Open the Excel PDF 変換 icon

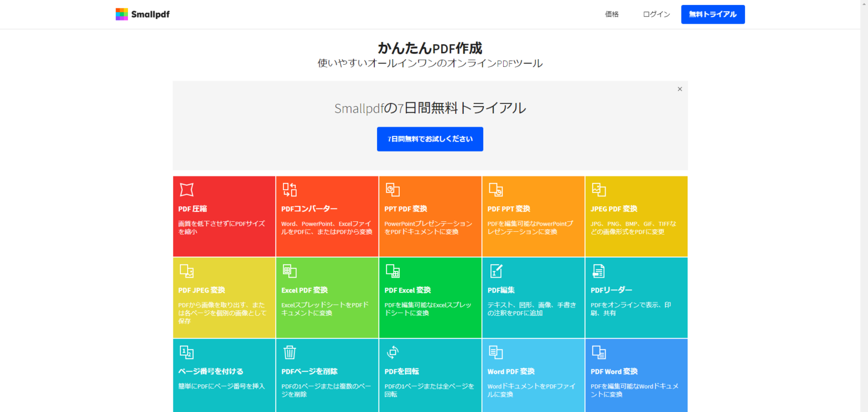coord(290,271)
